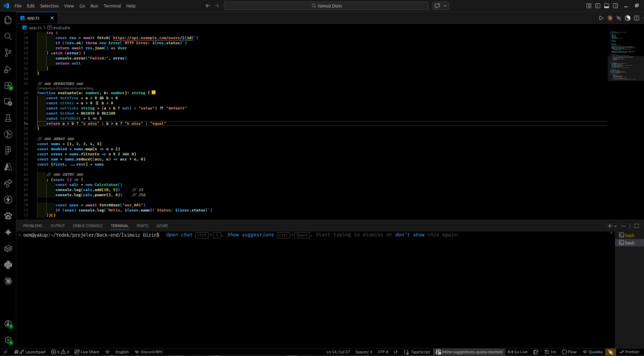Close the app.ts editor tab

52,18
